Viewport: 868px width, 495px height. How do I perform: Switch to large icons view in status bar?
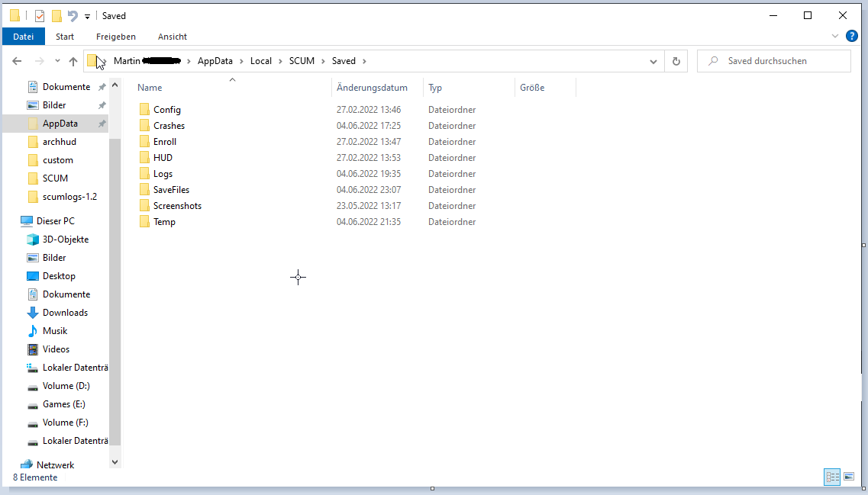coord(849,477)
